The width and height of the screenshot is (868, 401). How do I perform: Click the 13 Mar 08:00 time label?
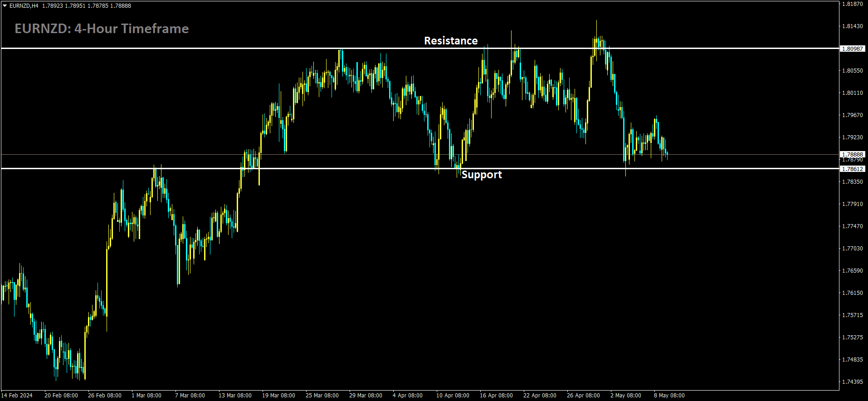(235, 395)
